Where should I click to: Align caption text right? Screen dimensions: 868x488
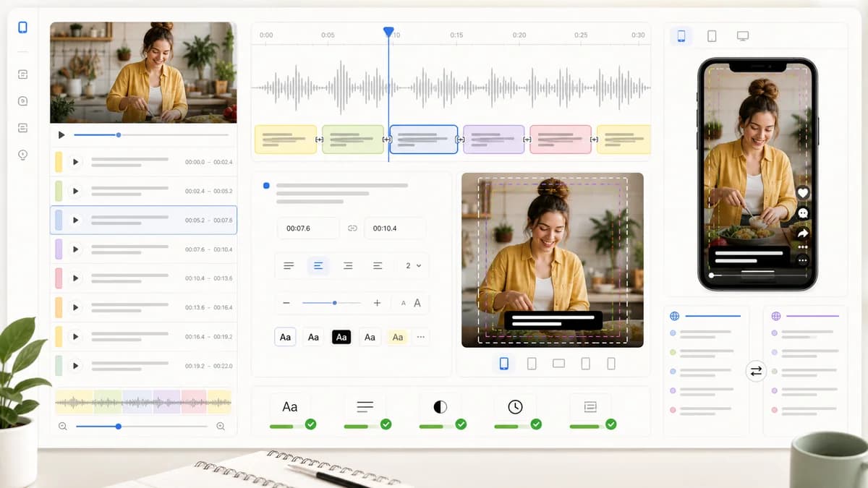[348, 266]
